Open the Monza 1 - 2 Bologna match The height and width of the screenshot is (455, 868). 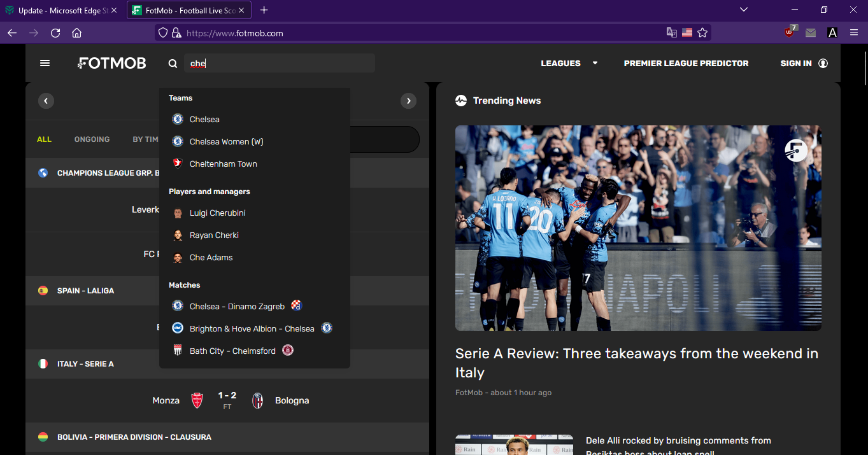coord(227,401)
